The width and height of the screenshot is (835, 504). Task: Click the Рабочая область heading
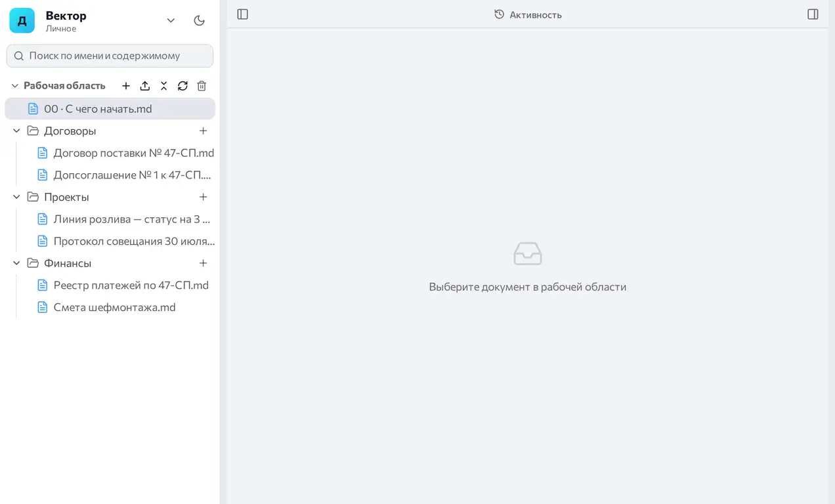point(64,86)
